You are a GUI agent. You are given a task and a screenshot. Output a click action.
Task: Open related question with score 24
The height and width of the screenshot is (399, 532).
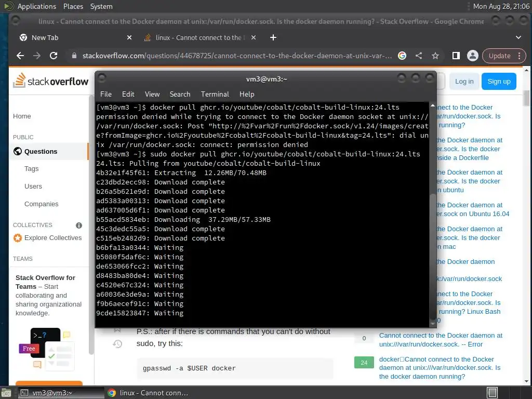point(440,368)
